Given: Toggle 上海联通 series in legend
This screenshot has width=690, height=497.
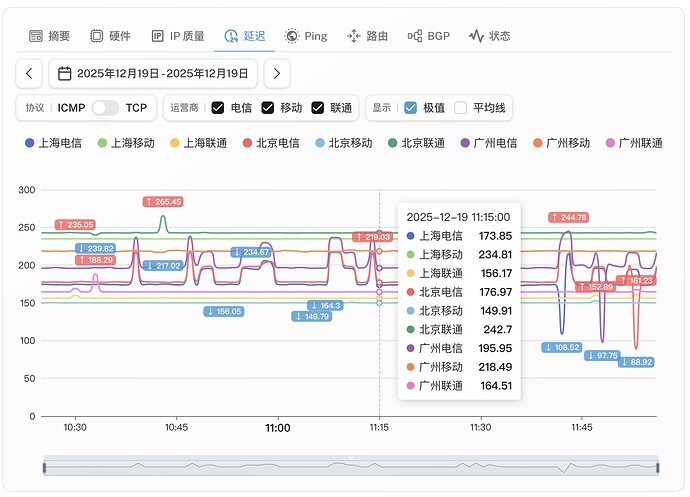Looking at the screenshot, I should [x=199, y=143].
